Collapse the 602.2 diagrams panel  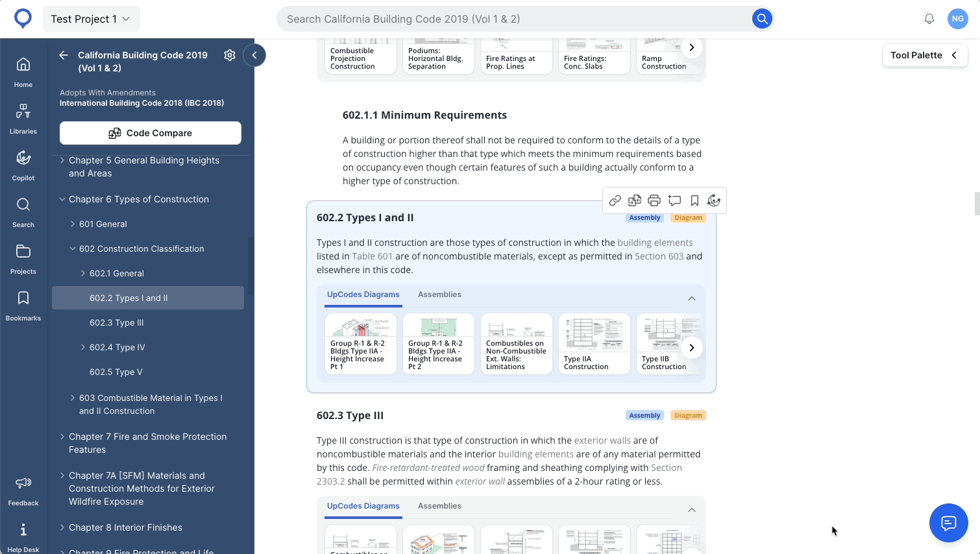pyautogui.click(x=692, y=298)
